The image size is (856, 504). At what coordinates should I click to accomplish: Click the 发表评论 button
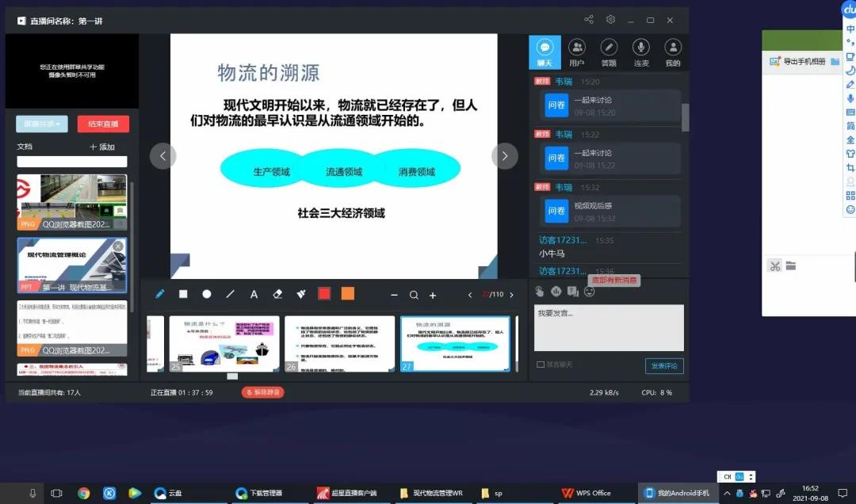click(x=663, y=365)
